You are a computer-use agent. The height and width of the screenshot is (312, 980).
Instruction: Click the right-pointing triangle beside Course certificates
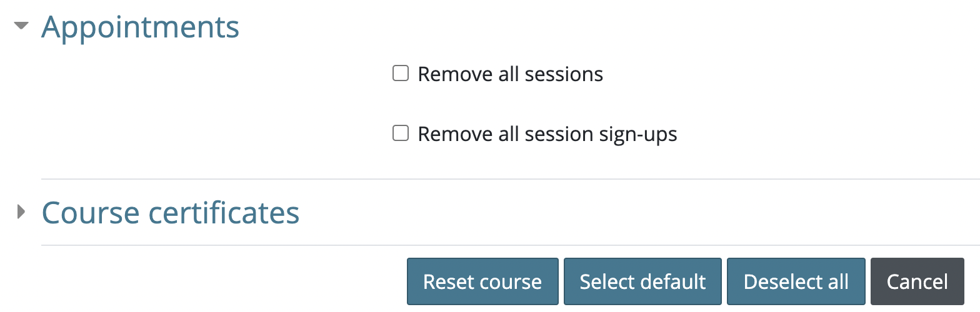[22, 212]
